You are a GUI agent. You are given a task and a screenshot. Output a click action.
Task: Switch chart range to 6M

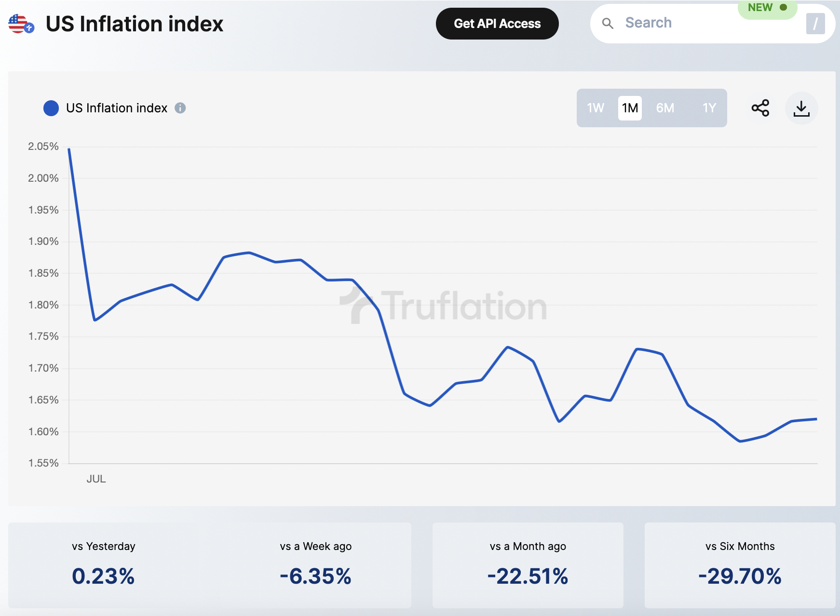(665, 108)
